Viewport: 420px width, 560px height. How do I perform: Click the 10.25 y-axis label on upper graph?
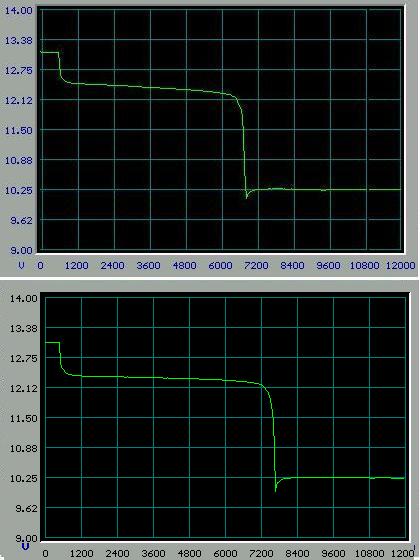pos(19,190)
